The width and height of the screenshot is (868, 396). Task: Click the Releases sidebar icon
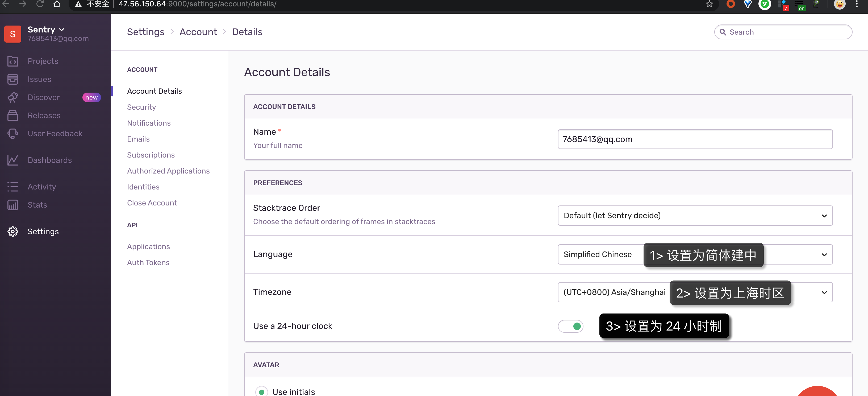pyautogui.click(x=13, y=115)
